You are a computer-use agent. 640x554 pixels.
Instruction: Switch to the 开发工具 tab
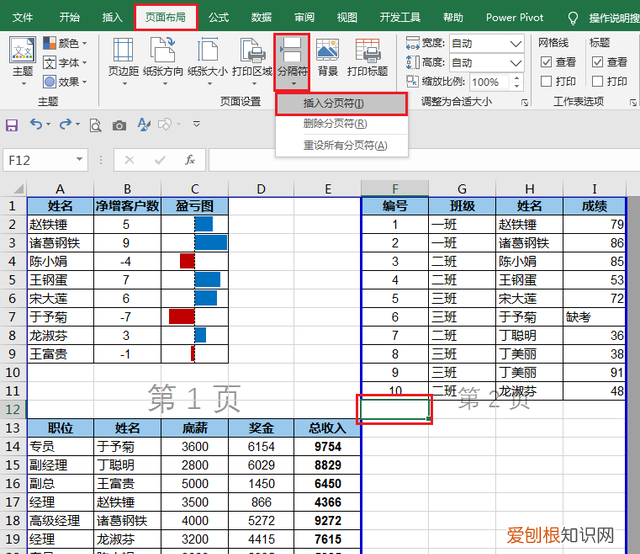(x=400, y=18)
